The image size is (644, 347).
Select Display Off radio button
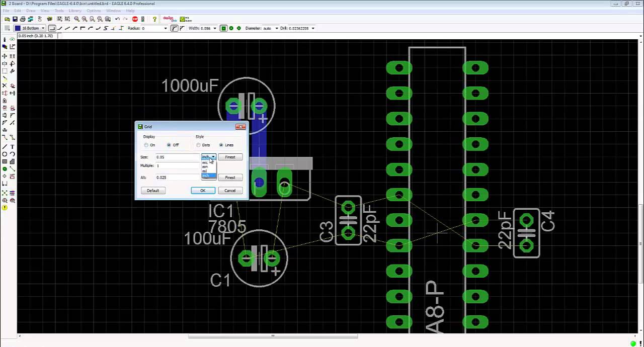[x=169, y=145]
